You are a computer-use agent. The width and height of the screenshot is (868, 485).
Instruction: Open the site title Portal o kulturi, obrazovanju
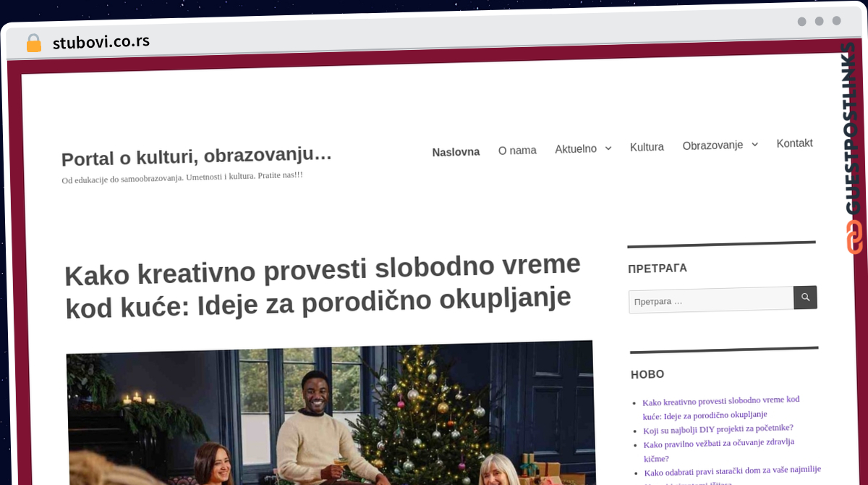(197, 156)
